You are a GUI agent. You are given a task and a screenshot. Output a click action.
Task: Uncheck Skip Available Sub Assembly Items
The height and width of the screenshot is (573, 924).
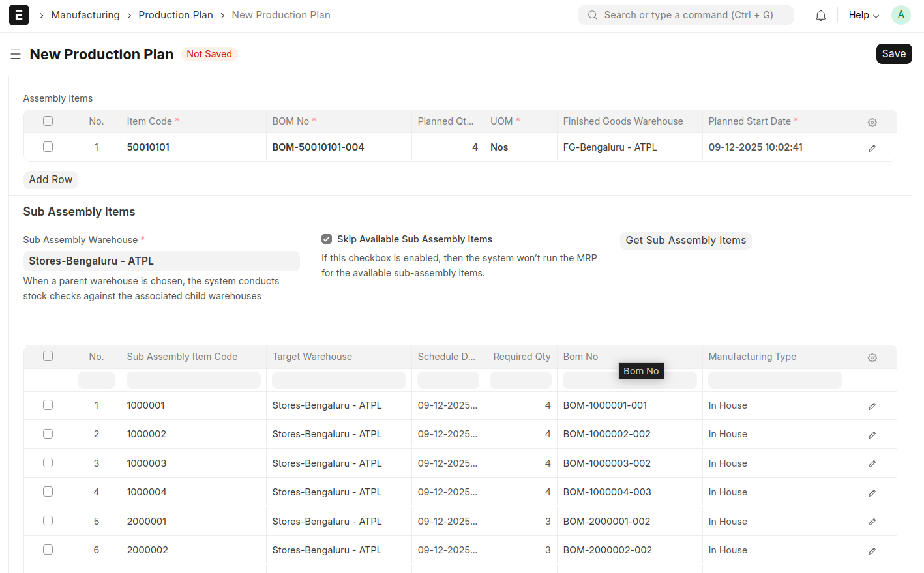point(327,239)
